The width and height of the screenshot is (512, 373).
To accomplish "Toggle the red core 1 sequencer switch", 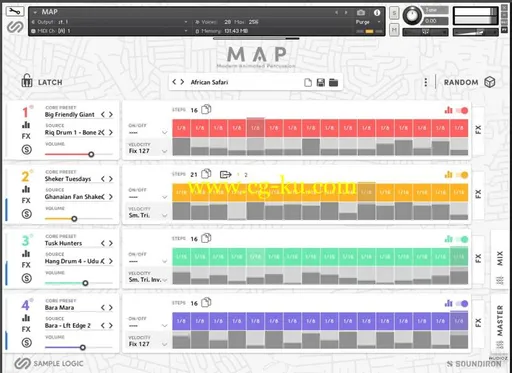I will coord(462,110).
